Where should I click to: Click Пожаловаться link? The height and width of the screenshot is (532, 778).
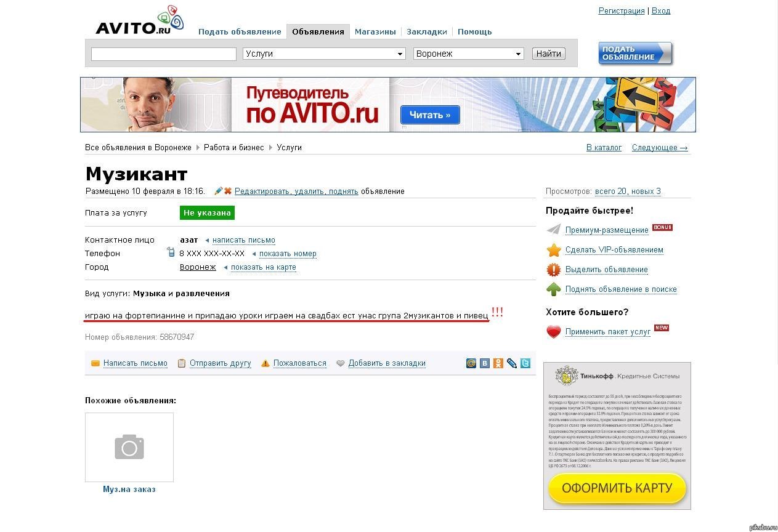tap(300, 363)
